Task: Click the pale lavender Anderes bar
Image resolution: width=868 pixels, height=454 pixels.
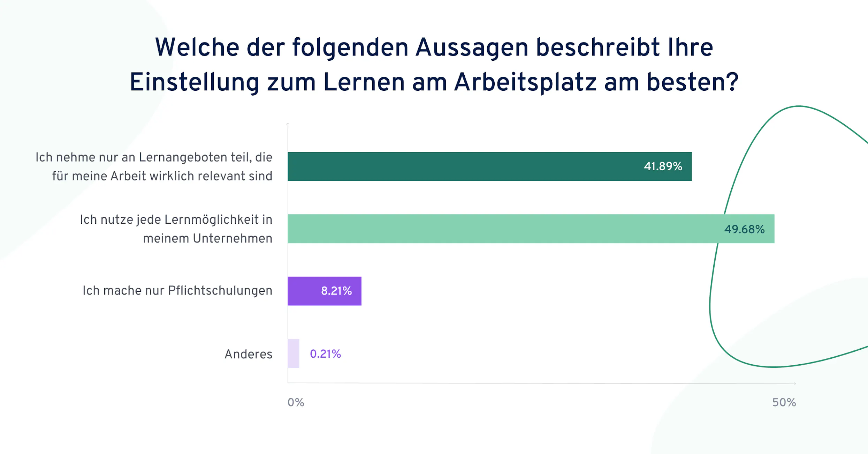Action: pyautogui.click(x=294, y=353)
